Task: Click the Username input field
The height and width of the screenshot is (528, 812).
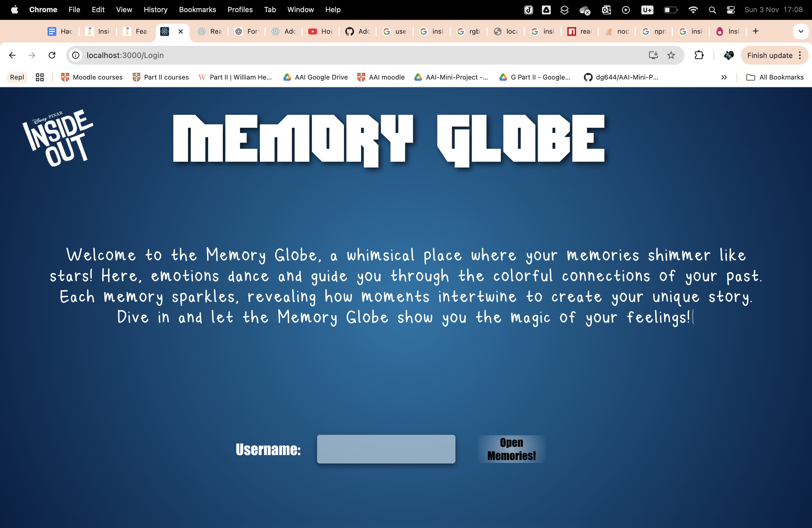Action: pos(386,449)
